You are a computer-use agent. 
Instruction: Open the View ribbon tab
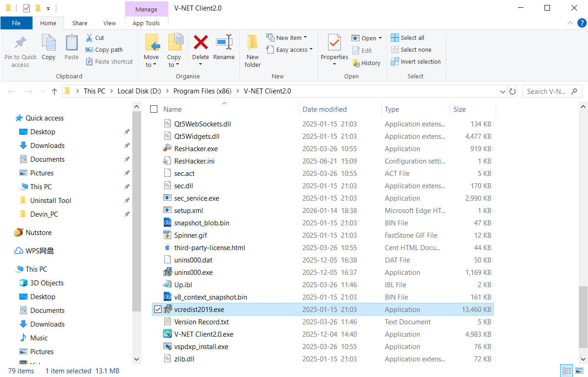coord(109,23)
